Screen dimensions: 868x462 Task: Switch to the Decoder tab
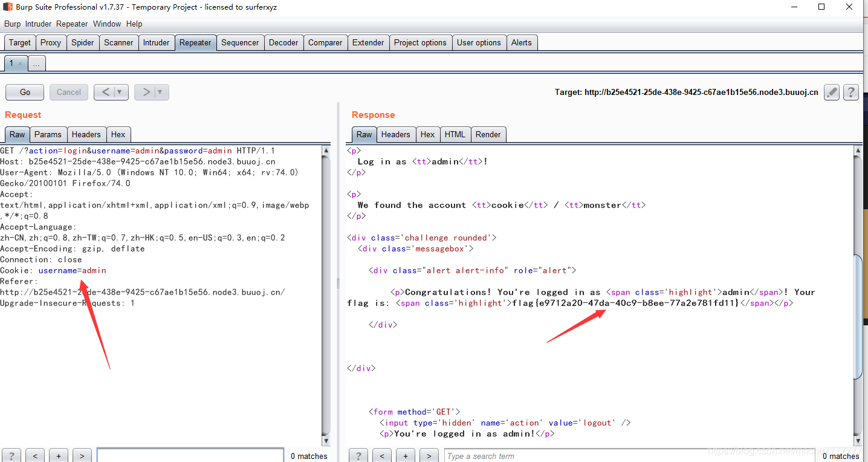pos(283,42)
